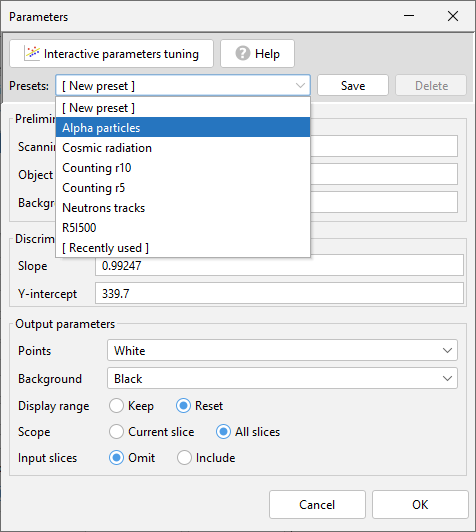Screen dimensions: 476x532
Task: Set Display range to Keep
Action: click(x=131, y=406)
